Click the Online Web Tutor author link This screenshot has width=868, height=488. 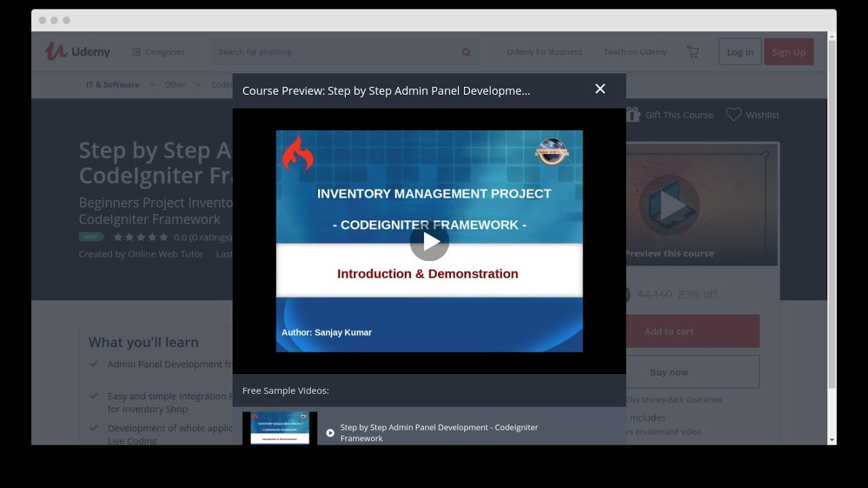pyautogui.click(x=165, y=254)
